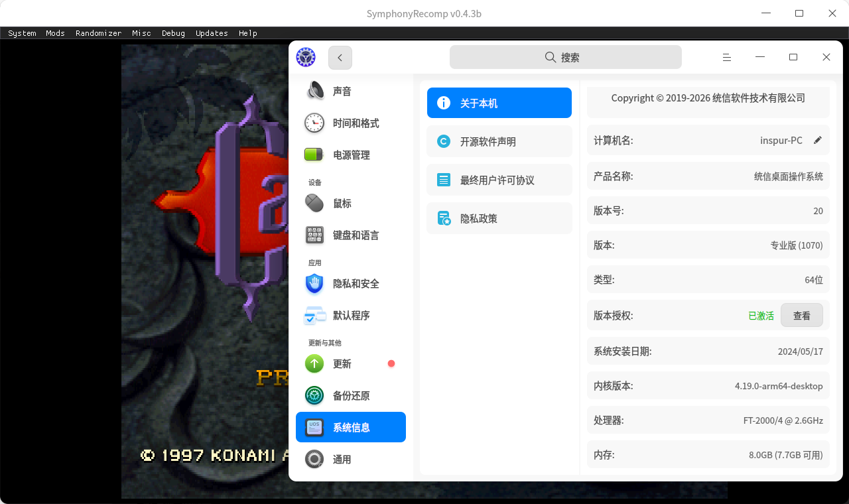This screenshot has height=504, width=849.
Task: Go back with the arrow button
Action: (x=340, y=58)
